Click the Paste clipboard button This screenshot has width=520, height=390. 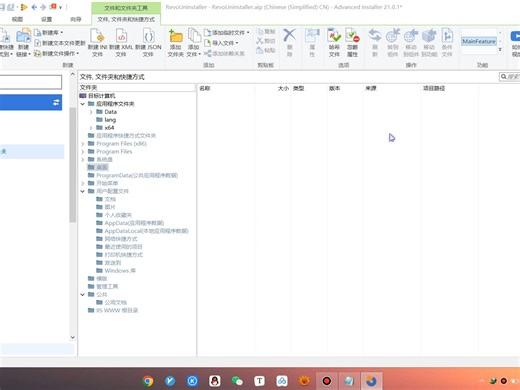point(266,50)
